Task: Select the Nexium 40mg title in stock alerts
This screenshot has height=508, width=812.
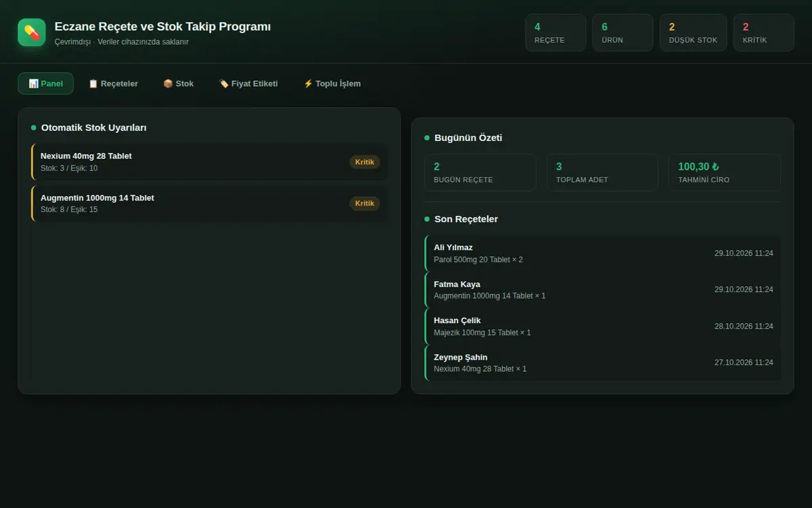Action: click(x=86, y=156)
